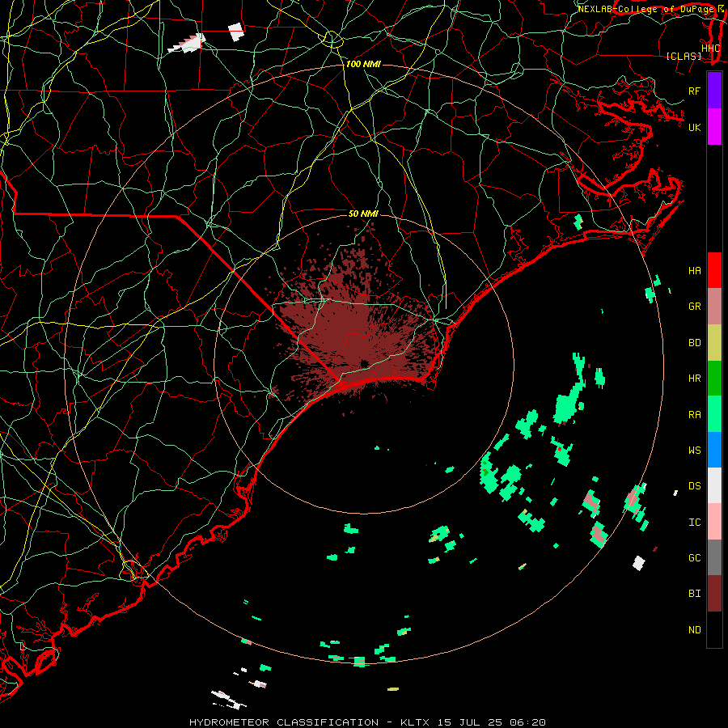The height and width of the screenshot is (728, 728).
Task: Click the '[CLAS]' label
Action: point(684,56)
